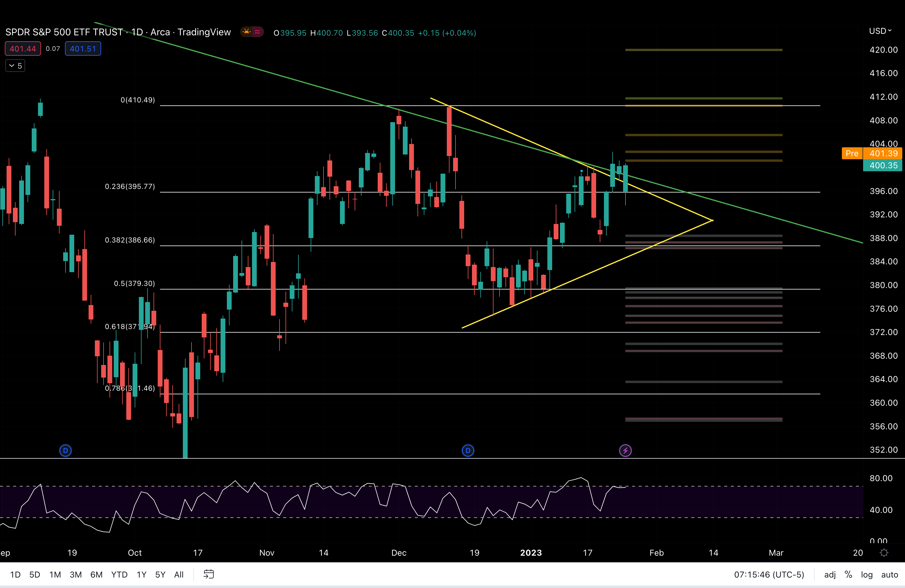The width and height of the screenshot is (905, 588).
Task: Click the dividend D marker under September
Action: [66, 451]
